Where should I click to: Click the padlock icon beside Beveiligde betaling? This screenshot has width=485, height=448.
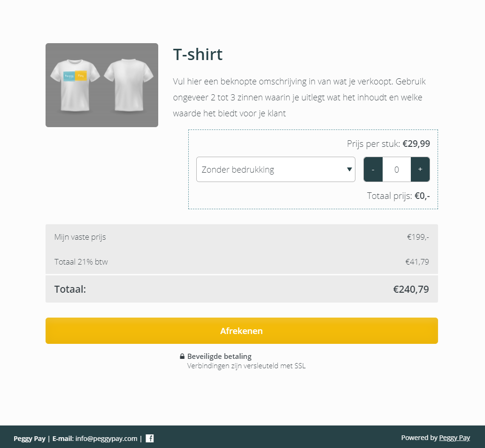click(182, 356)
